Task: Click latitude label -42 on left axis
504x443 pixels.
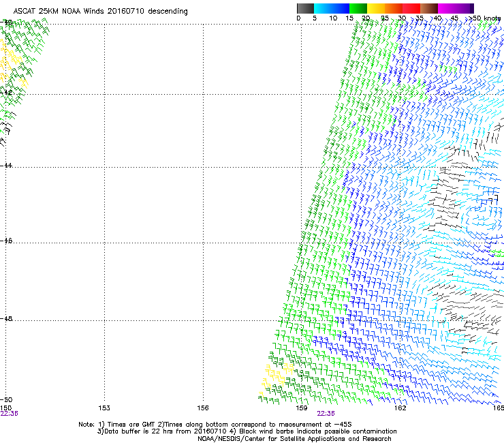Action: click(6, 92)
